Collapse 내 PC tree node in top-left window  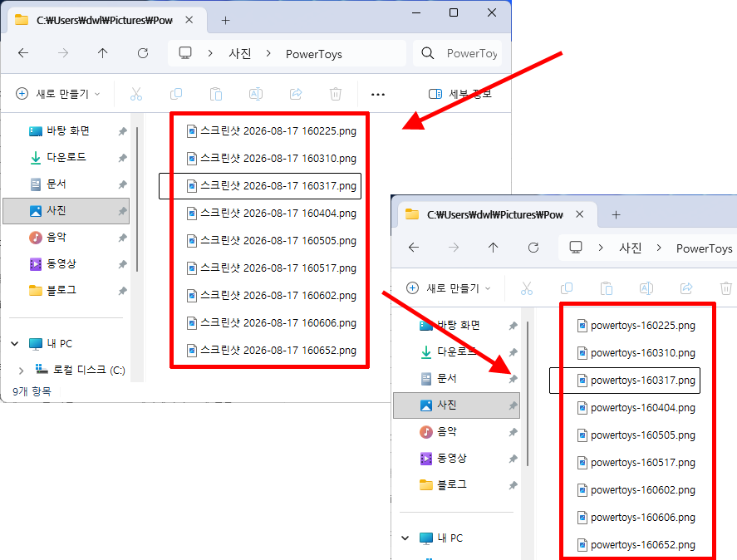pos(15,344)
